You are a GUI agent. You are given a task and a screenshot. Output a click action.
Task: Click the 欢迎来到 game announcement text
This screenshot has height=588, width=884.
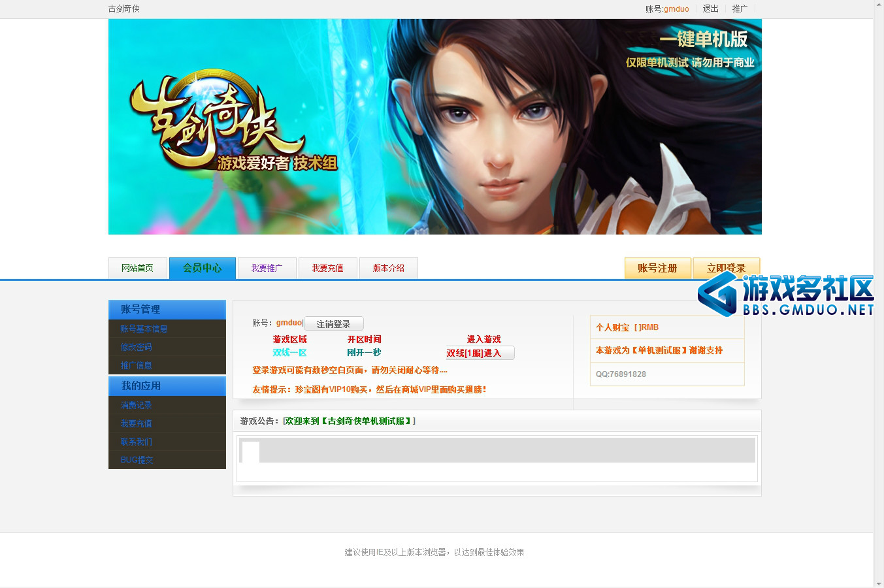349,421
